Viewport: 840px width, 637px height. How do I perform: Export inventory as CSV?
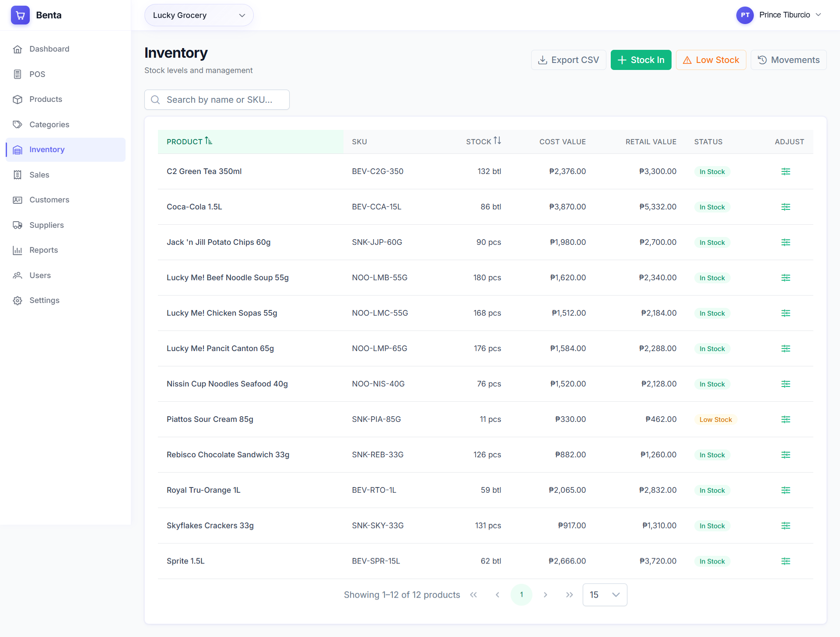tap(568, 59)
